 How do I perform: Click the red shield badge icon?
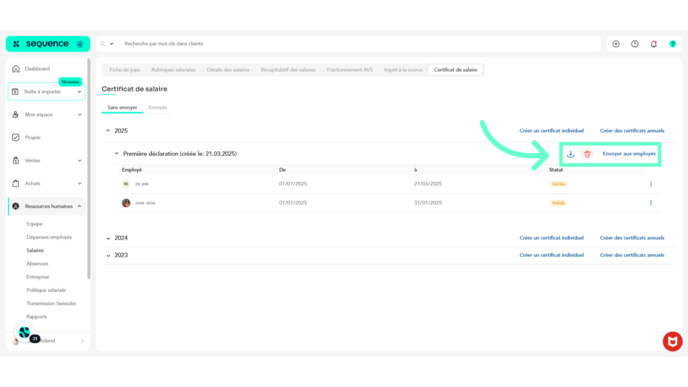(x=673, y=341)
